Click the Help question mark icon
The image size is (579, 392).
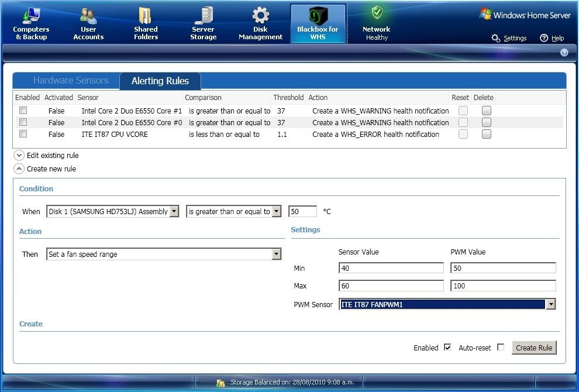(543, 38)
